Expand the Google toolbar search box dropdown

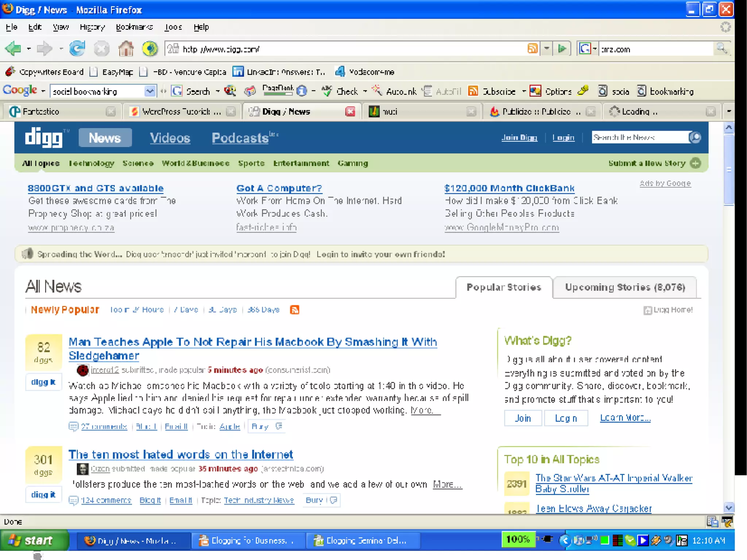click(150, 91)
